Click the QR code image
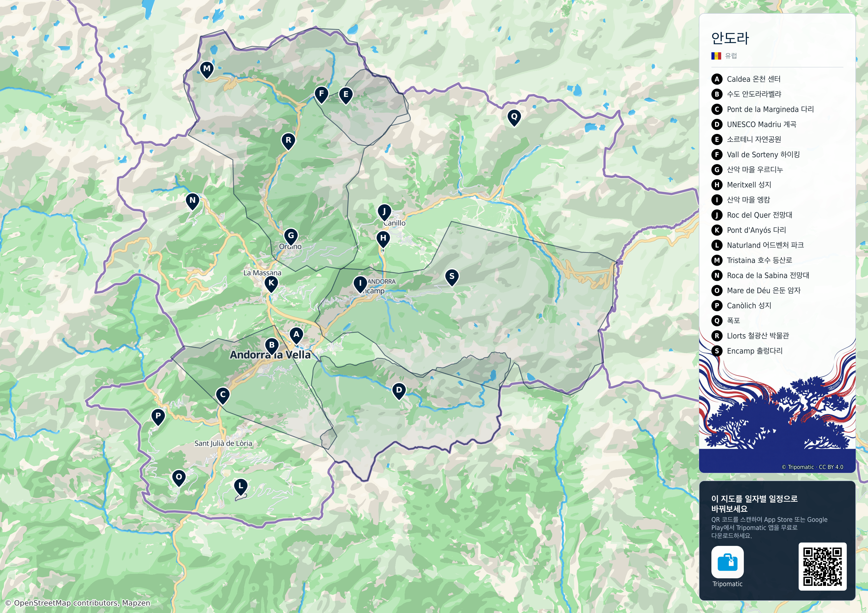This screenshot has width=868, height=613. (x=822, y=566)
